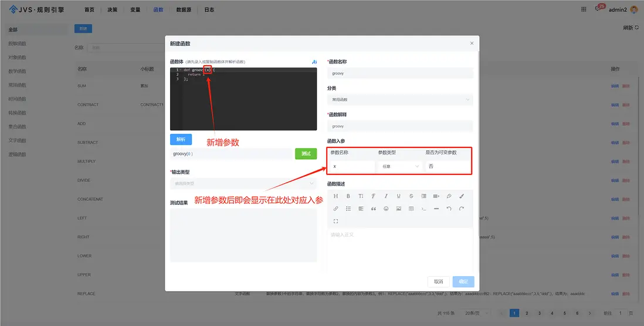Open the 变量 menu
The image size is (644, 326).
(x=135, y=10)
